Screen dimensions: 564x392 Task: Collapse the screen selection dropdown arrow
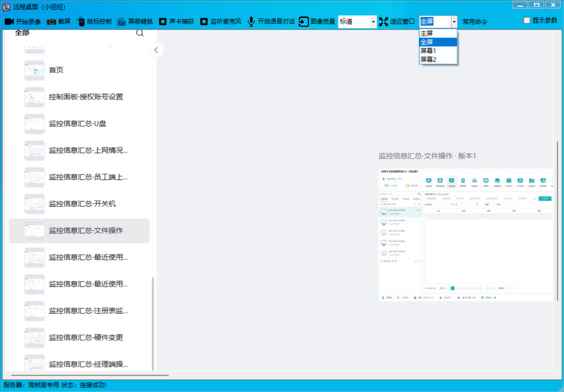[x=454, y=22]
